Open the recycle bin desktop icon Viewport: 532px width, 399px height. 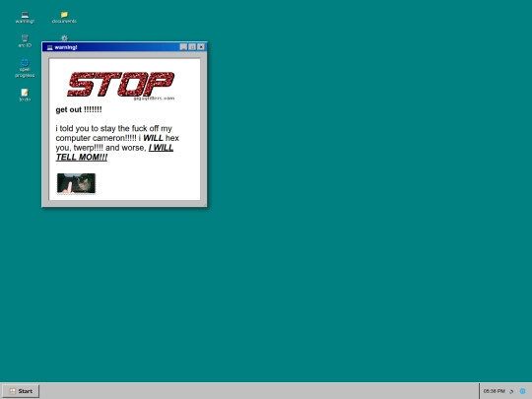pos(25,41)
